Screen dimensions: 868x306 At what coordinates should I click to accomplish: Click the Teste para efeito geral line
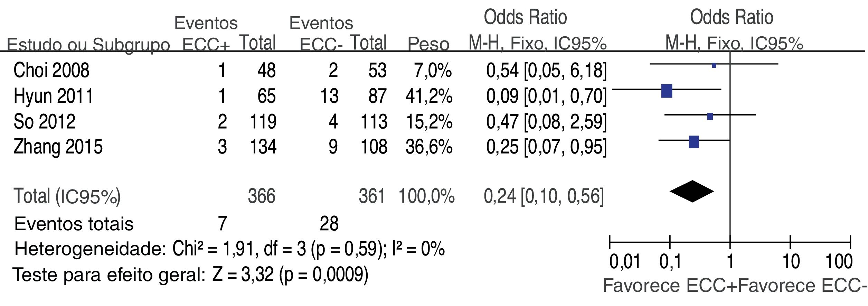(x=190, y=275)
